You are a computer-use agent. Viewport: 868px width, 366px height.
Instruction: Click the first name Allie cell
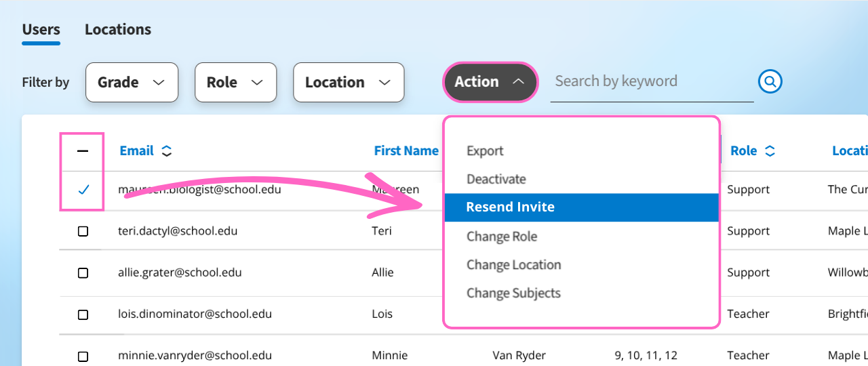(382, 273)
